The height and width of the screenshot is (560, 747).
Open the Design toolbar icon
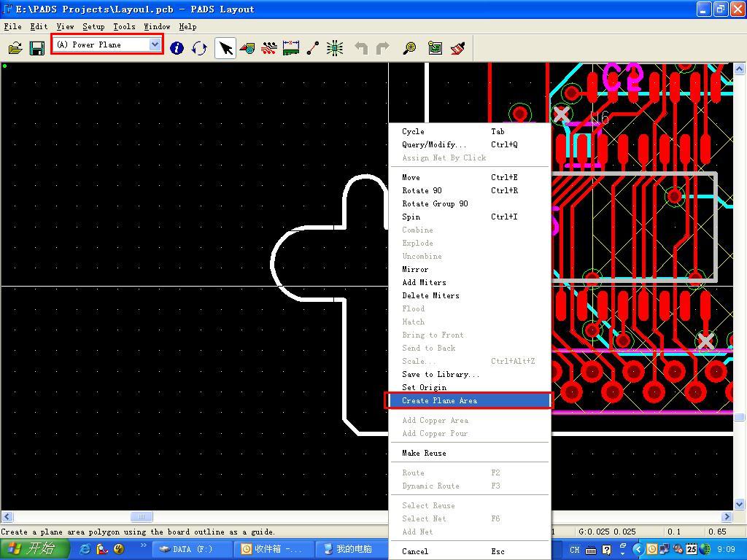(x=269, y=48)
